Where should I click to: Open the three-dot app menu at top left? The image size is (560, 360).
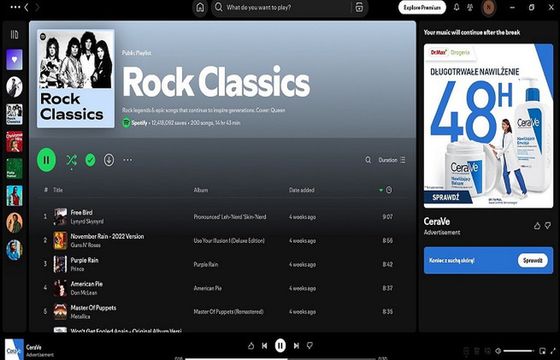point(15,7)
